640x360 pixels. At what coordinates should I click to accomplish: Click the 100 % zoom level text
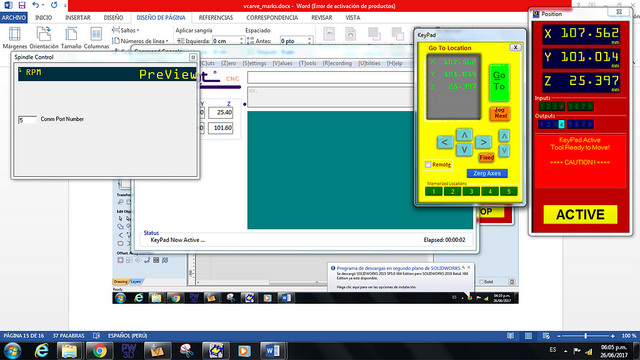click(629, 336)
